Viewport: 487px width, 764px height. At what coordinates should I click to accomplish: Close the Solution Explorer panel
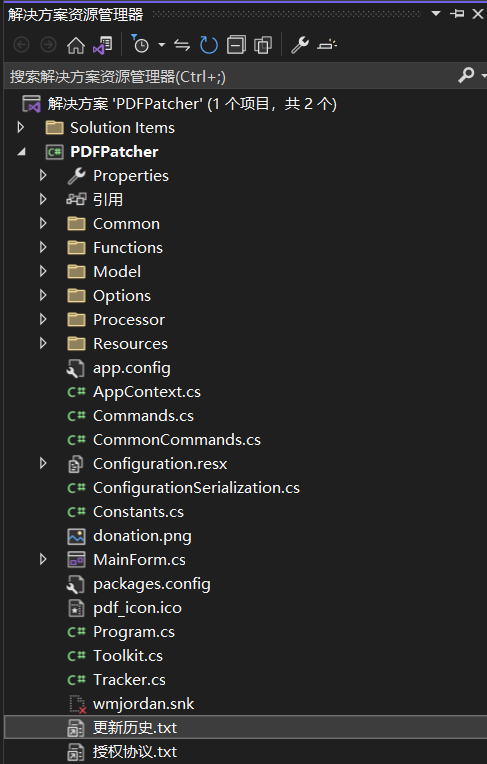[x=478, y=14]
